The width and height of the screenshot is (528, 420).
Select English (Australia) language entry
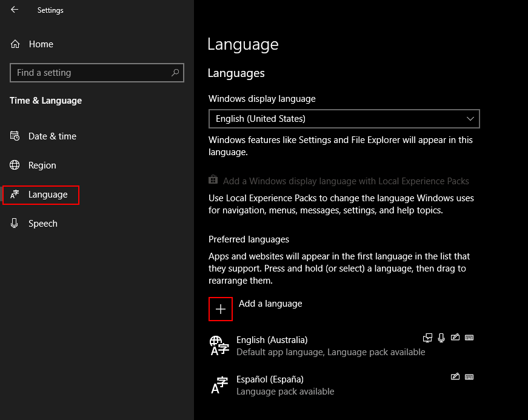(341, 345)
